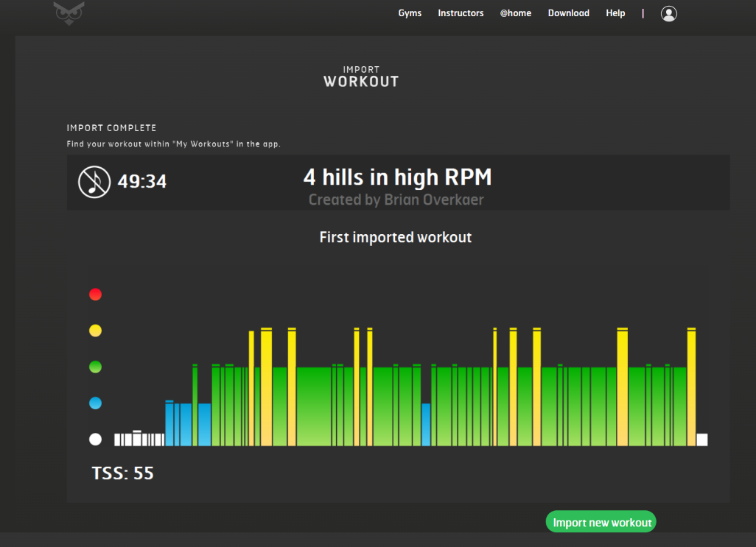Click the 49:34 workout duration
The image size is (756, 547).
[142, 181]
